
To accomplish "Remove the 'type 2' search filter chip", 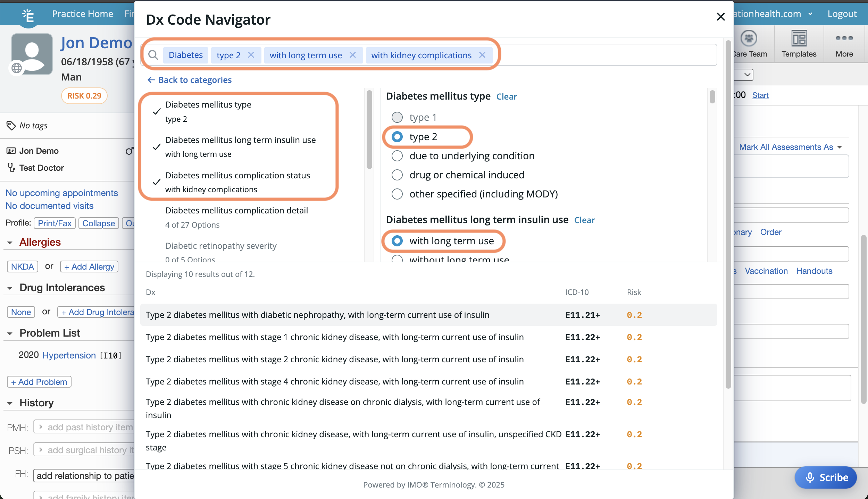I will tap(251, 55).
